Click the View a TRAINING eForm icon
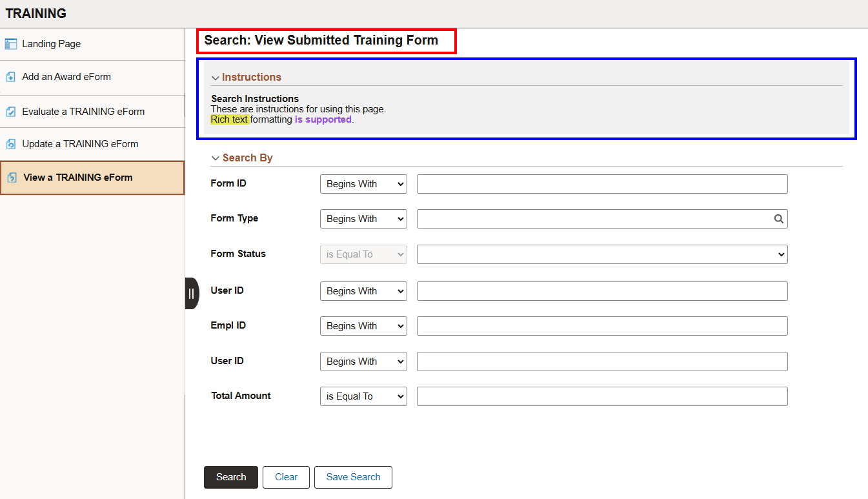868x499 pixels. [12, 178]
